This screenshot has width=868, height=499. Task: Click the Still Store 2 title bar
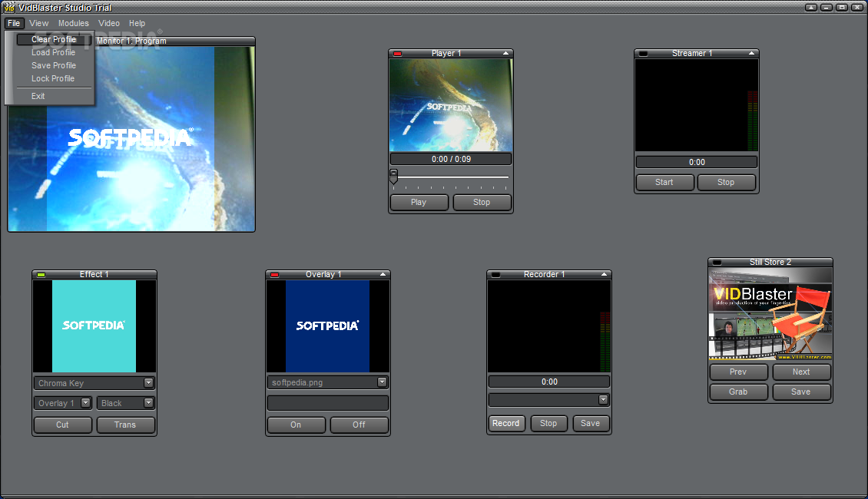[x=770, y=263]
